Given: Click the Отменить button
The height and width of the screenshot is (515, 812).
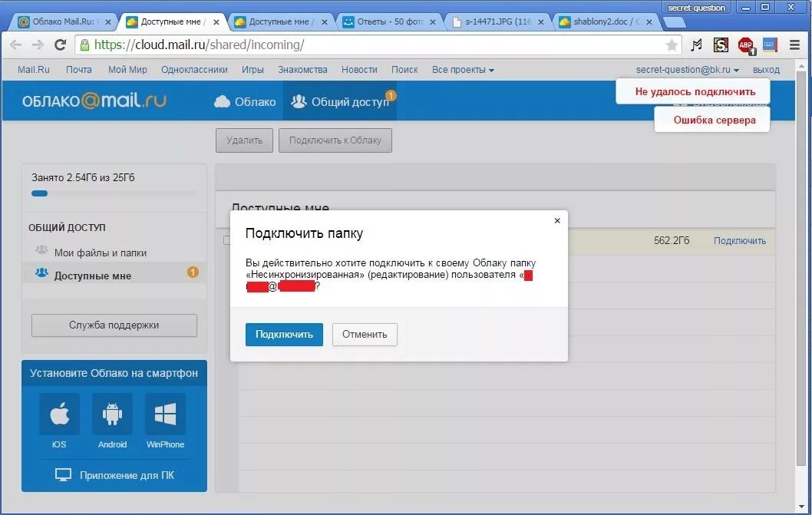Looking at the screenshot, I should (365, 335).
